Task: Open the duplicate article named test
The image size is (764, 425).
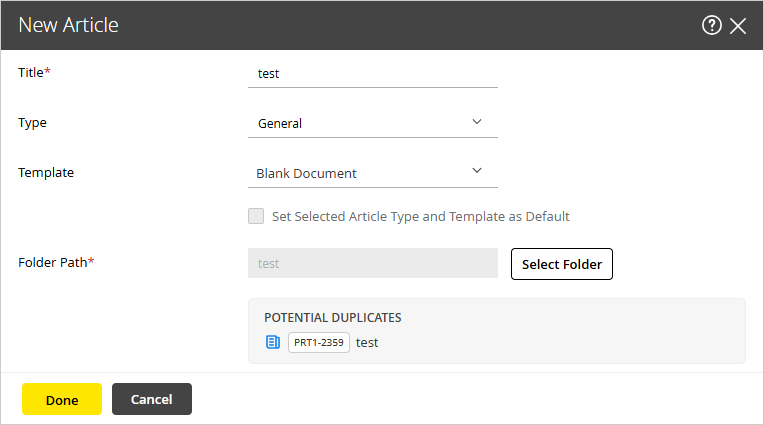Action: 367,343
